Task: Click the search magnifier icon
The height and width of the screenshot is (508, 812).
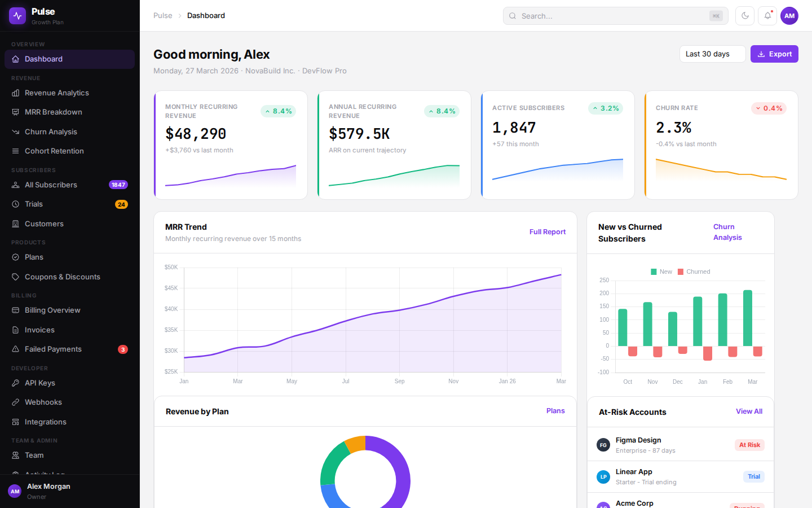Action: tap(513, 16)
